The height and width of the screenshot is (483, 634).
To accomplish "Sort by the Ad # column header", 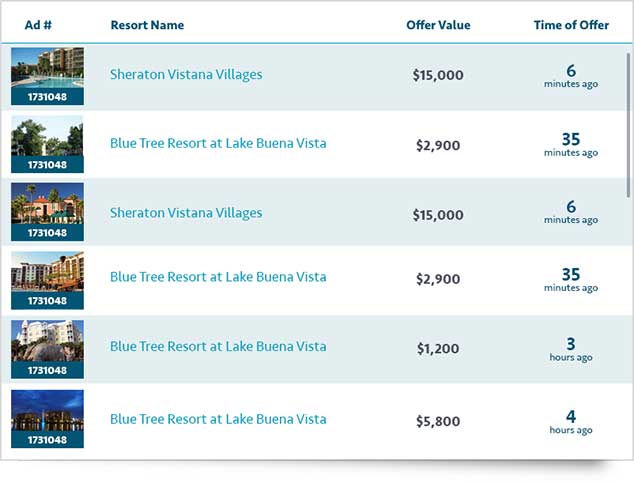I will [x=39, y=25].
